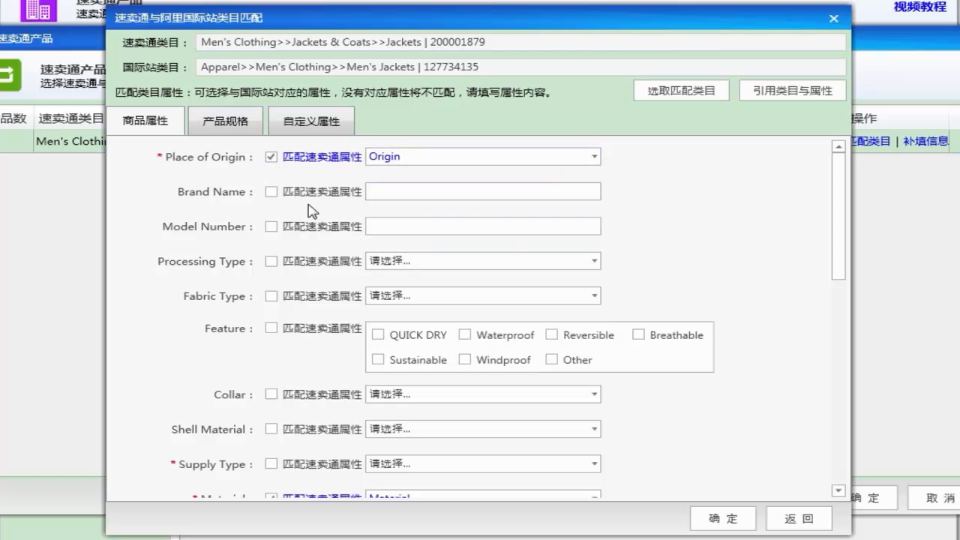Select the Breathable feature checkbox

pos(639,334)
